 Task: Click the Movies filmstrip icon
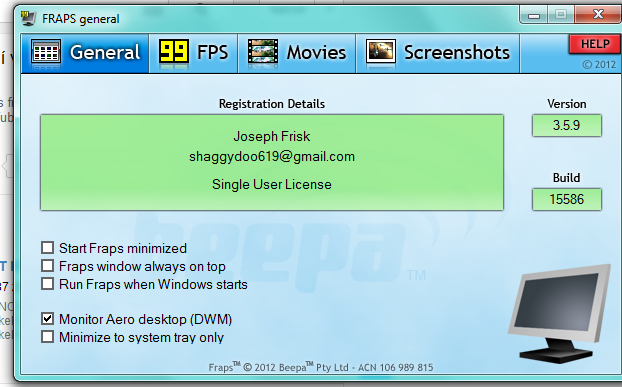pos(263,52)
